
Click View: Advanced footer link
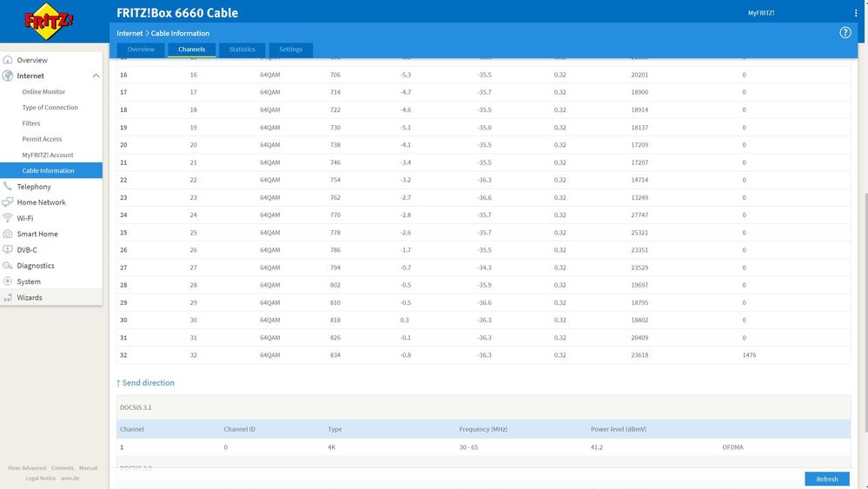27,468
